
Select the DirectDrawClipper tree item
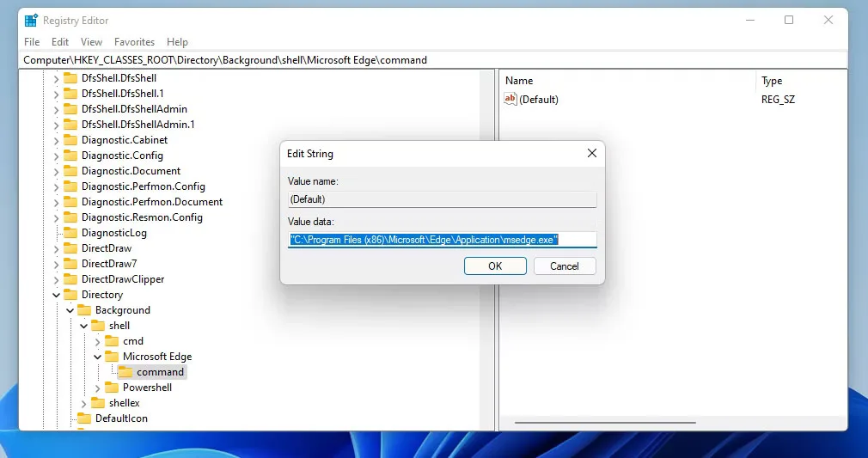tap(123, 279)
